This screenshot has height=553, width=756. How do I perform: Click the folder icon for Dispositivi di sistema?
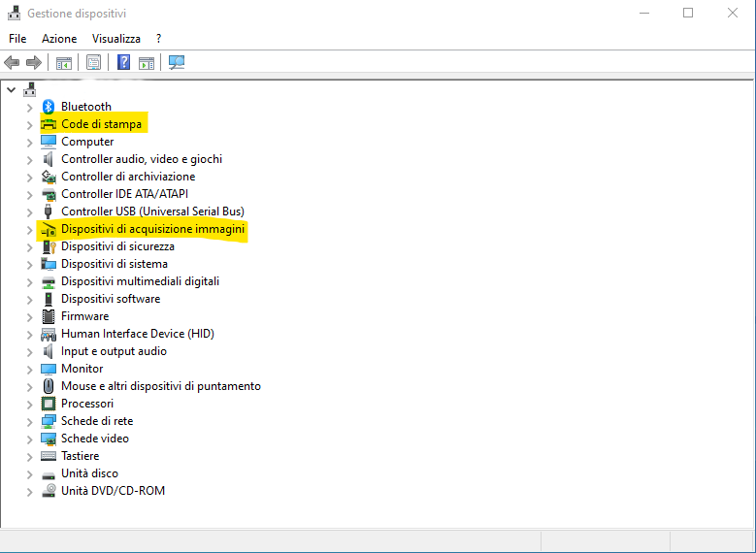coord(49,264)
